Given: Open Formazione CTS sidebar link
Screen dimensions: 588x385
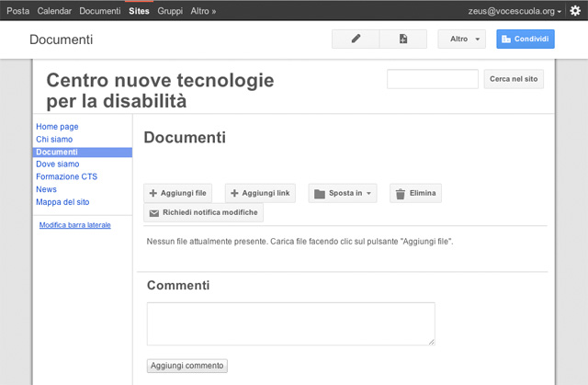Looking at the screenshot, I should pyautogui.click(x=66, y=176).
